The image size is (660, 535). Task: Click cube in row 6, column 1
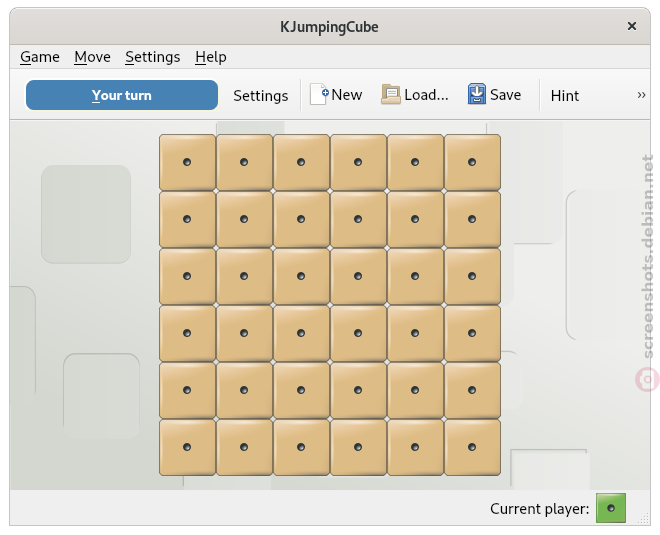(187, 447)
